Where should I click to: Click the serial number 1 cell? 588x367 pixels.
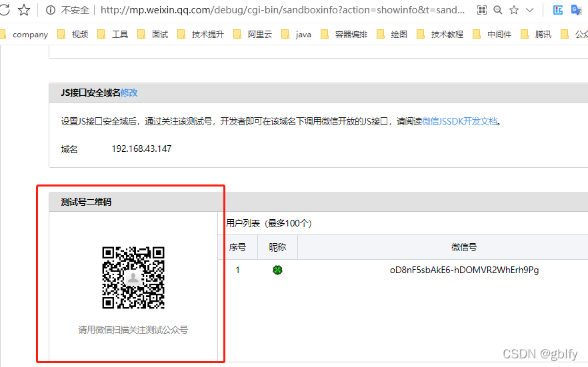point(237,270)
